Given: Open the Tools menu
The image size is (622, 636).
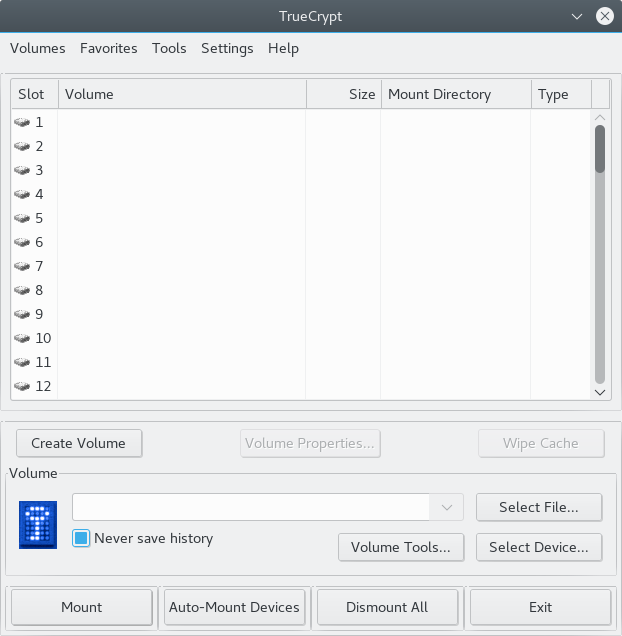Looking at the screenshot, I should click(x=169, y=48).
